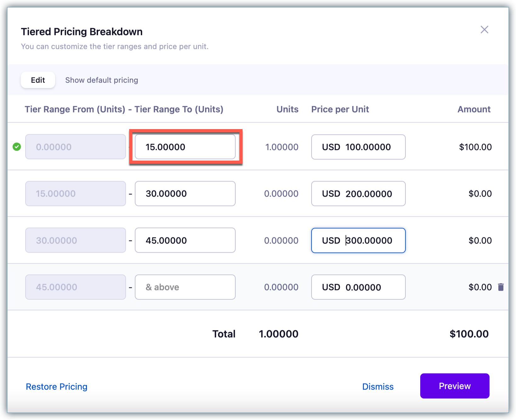Click the green checkmark on first tier
The width and height of the screenshot is (516, 420).
pyautogui.click(x=17, y=147)
